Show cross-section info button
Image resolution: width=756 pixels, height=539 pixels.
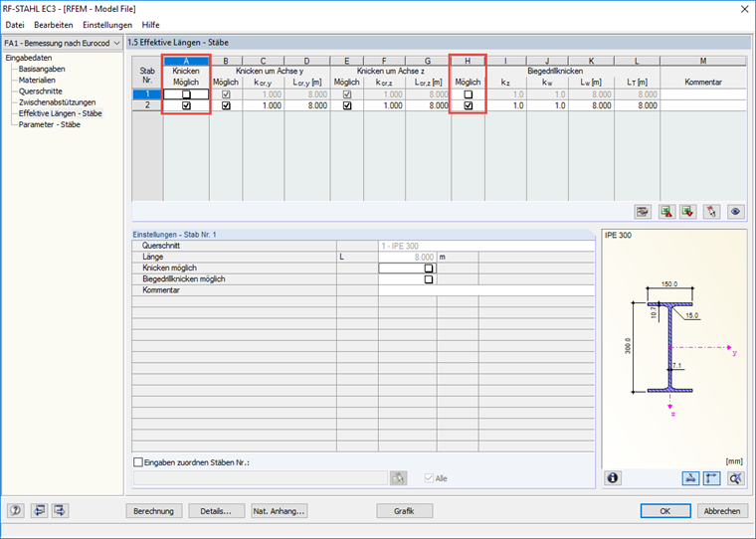point(613,477)
